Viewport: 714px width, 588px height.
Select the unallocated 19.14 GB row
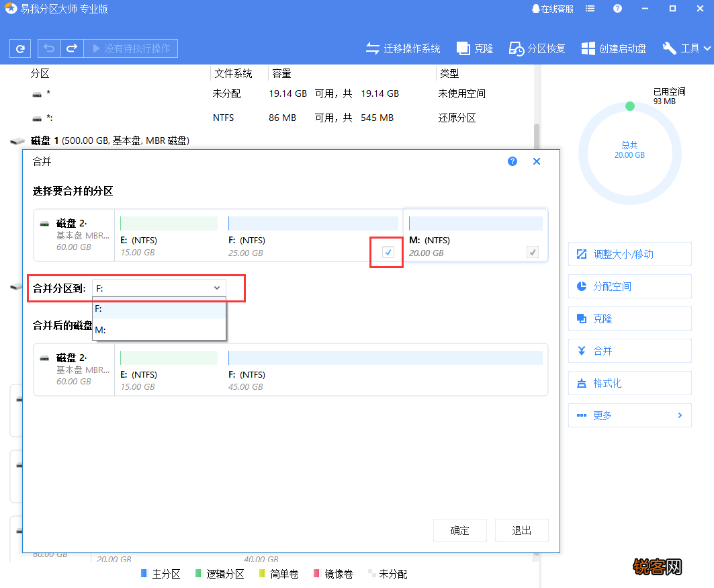click(x=269, y=93)
